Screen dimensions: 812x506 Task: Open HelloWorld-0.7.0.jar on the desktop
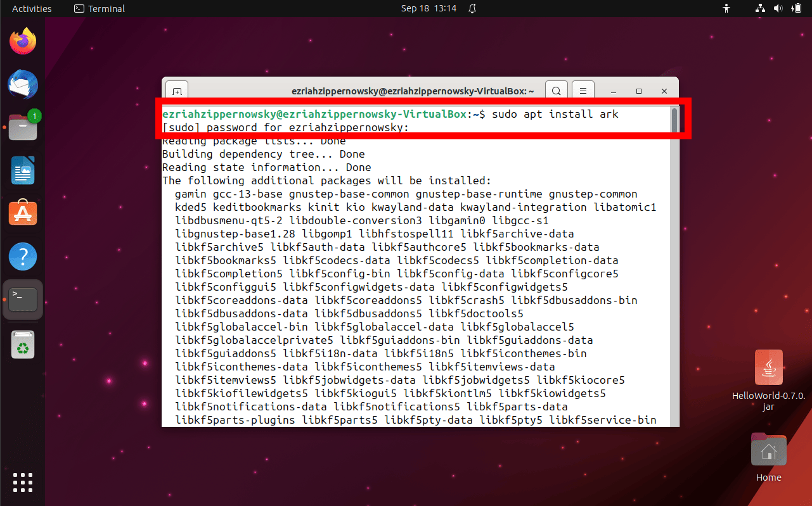pyautogui.click(x=768, y=367)
